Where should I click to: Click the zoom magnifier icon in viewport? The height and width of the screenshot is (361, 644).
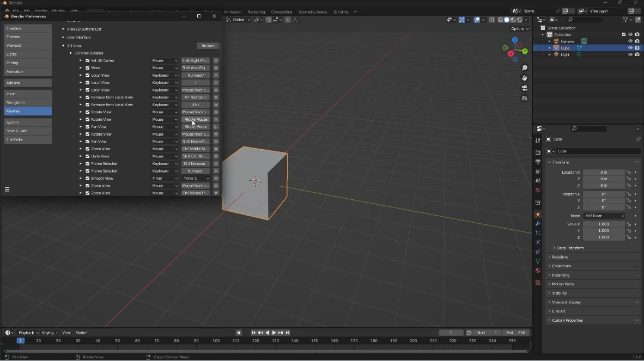[525, 68]
